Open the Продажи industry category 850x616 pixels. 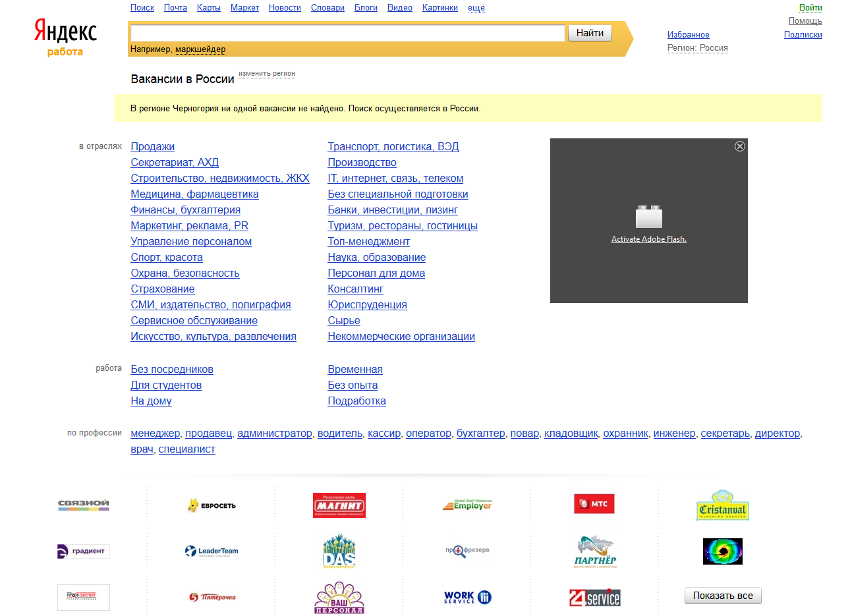coord(153,147)
